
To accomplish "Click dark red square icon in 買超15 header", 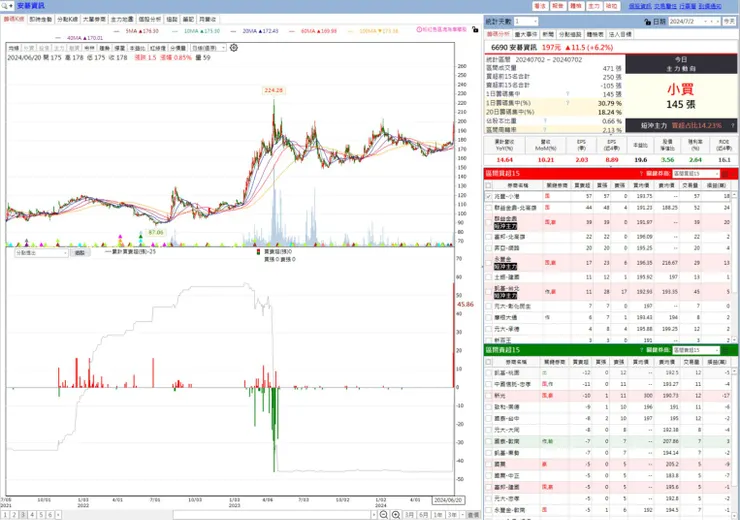I will 725,174.
